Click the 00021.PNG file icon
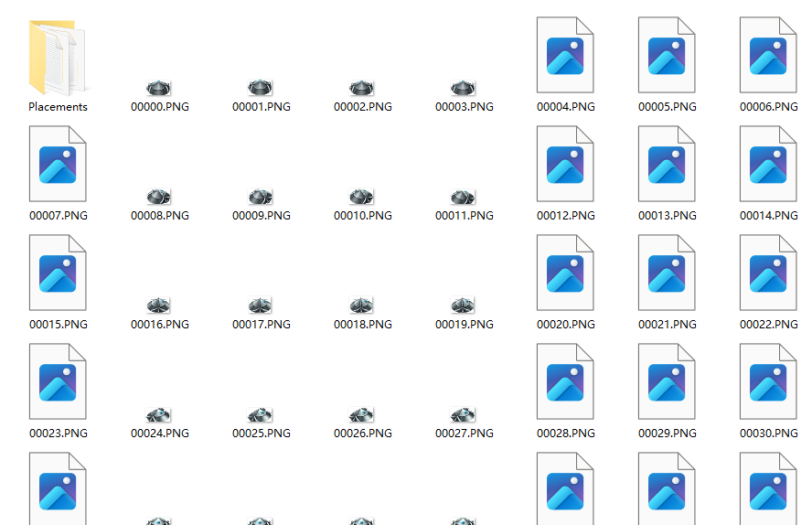This screenshot has width=812, height=525. 667,273
